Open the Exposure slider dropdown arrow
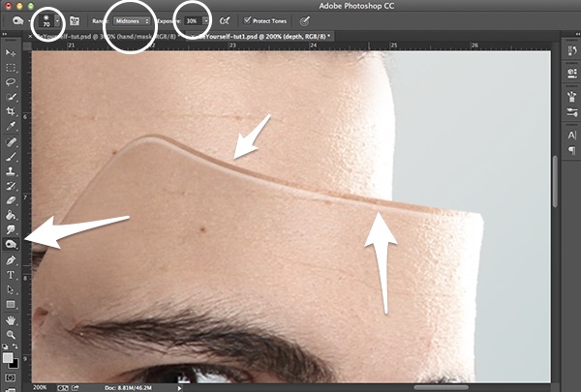This screenshot has width=581, height=392. coord(206,21)
